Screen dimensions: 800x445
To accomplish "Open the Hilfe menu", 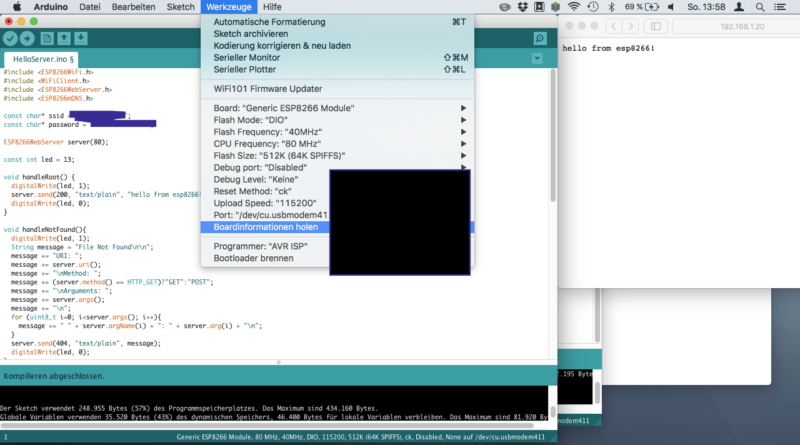I will click(272, 7).
